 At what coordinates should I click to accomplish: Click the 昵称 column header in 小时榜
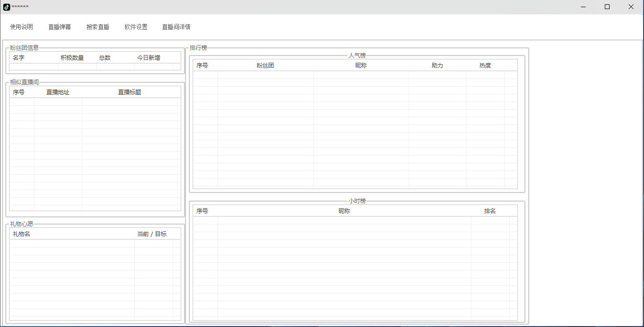click(344, 211)
